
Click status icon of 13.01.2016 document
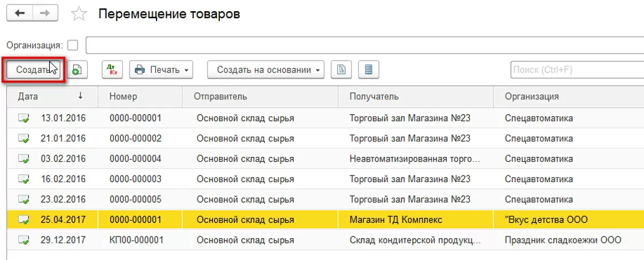(x=24, y=118)
